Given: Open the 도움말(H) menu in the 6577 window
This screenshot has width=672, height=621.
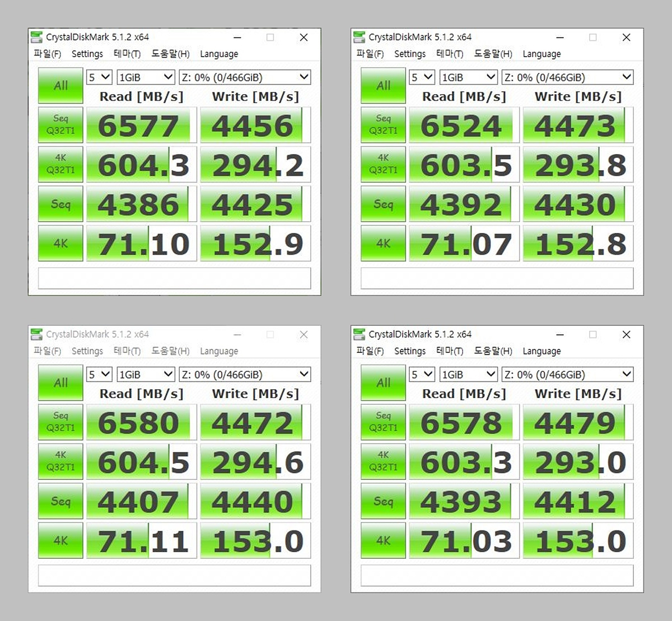Looking at the screenshot, I should point(170,54).
